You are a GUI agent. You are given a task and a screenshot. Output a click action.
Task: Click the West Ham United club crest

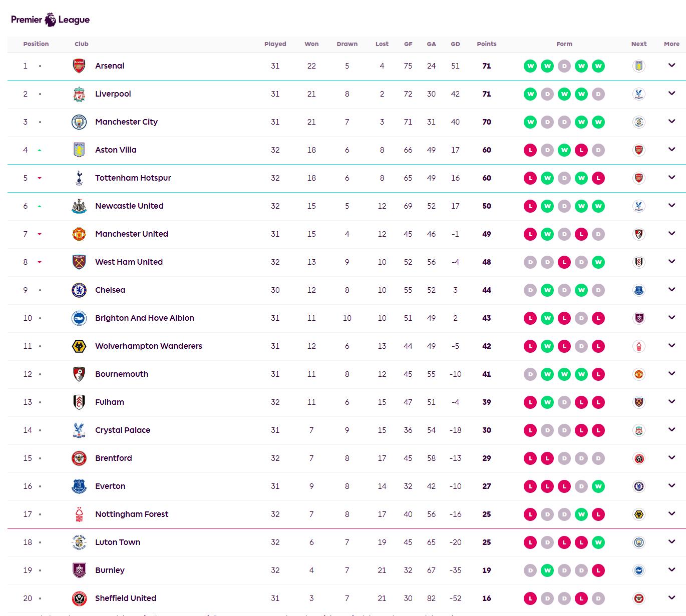point(79,262)
